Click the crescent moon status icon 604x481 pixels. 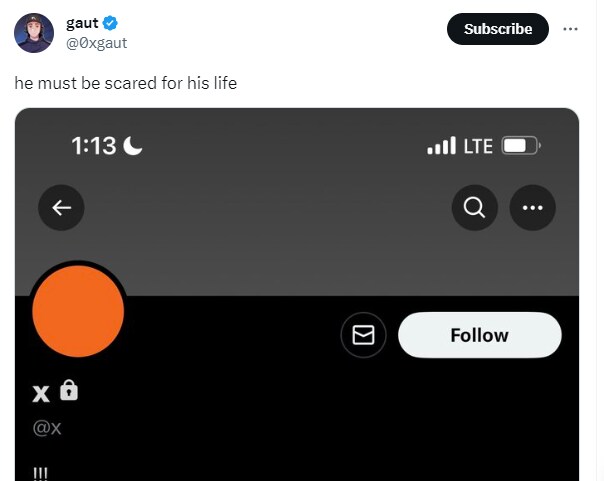tap(133, 146)
